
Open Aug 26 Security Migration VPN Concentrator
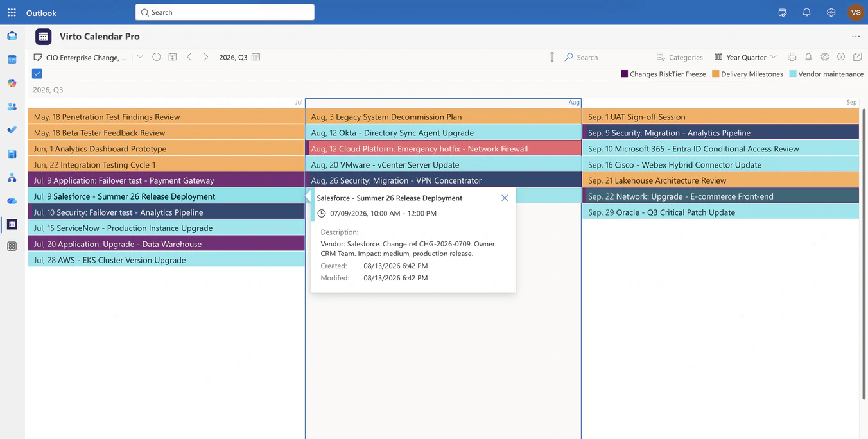coord(444,180)
